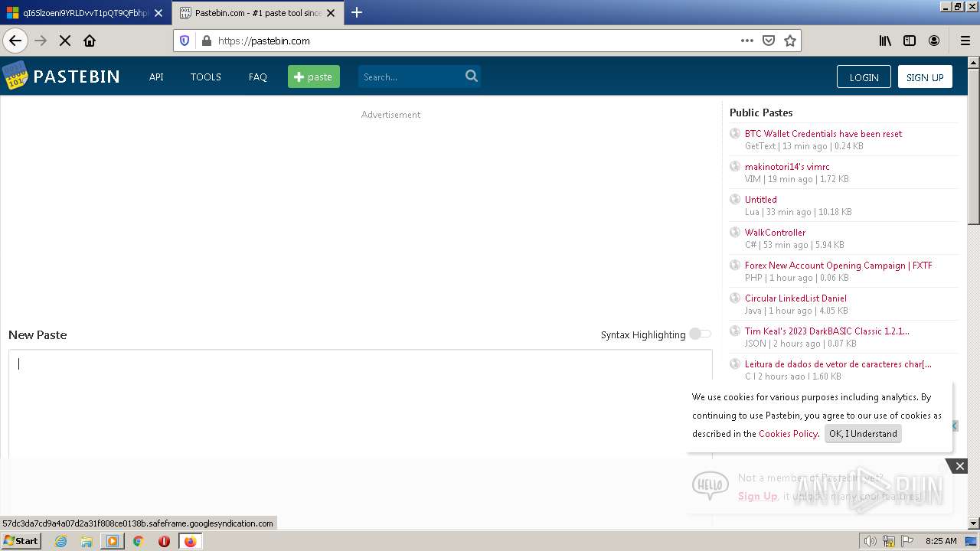Image resolution: width=980 pixels, height=551 pixels.
Task: Open the Windows Start menu
Action: pyautogui.click(x=21, y=541)
